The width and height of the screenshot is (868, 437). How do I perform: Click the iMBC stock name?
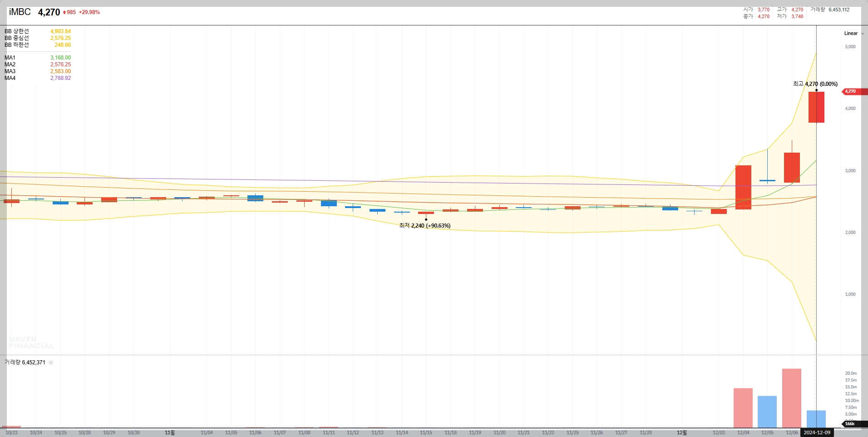20,12
